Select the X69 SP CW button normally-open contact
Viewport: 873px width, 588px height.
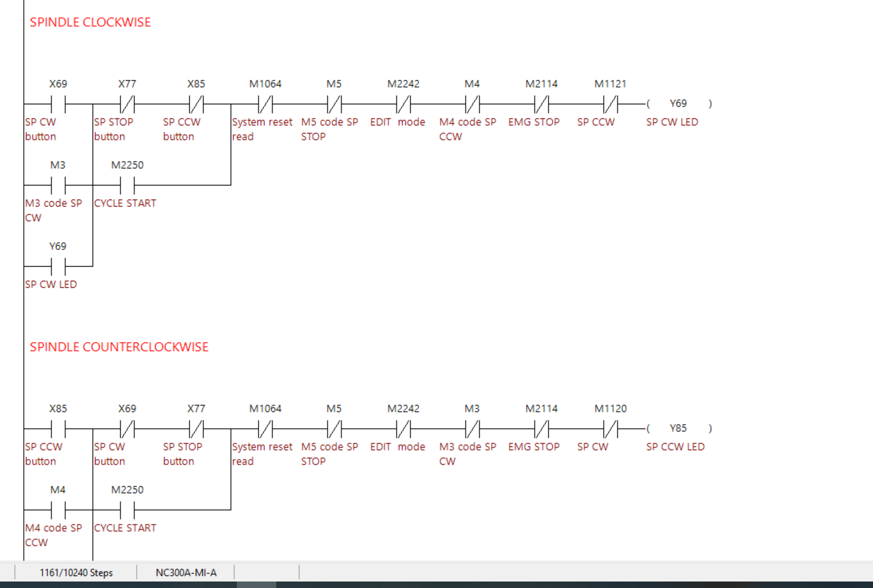click(58, 104)
